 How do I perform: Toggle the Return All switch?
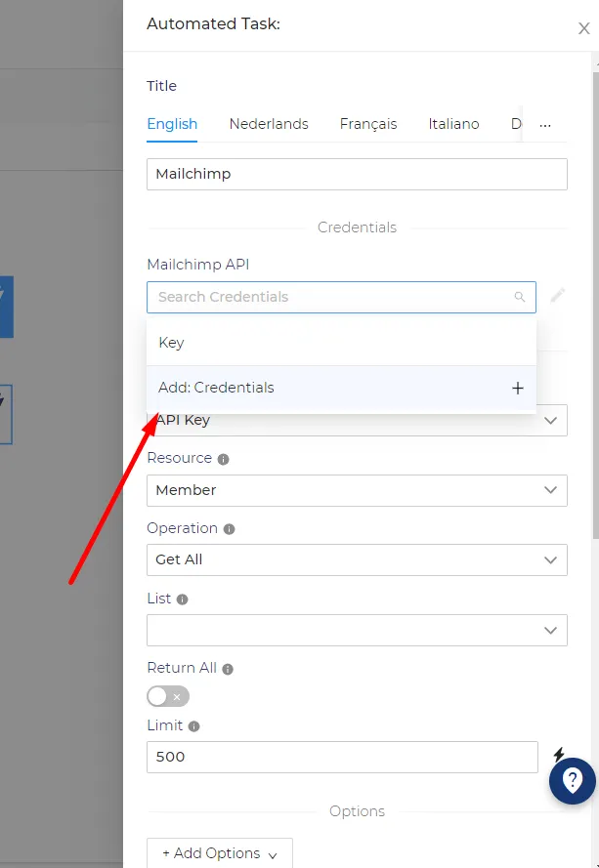click(168, 696)
